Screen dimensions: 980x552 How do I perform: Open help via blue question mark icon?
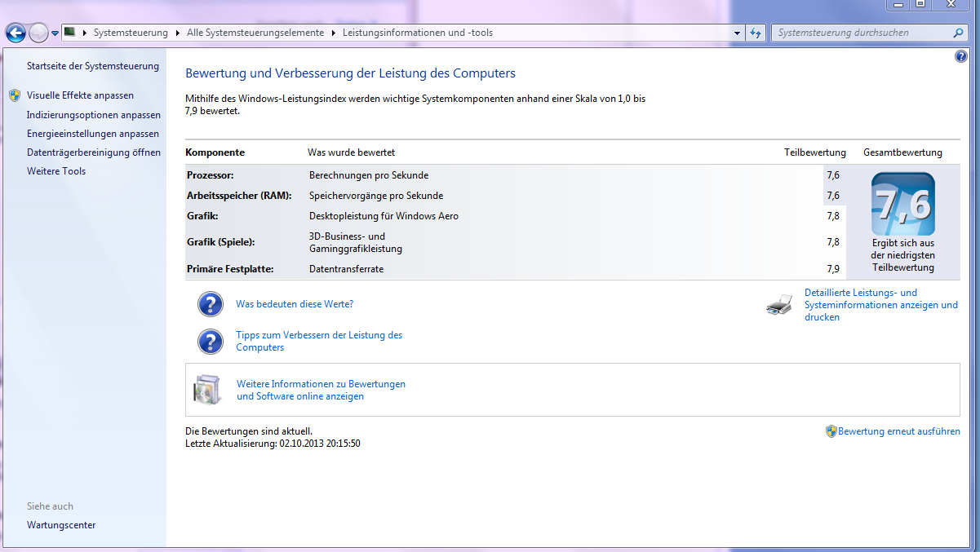coord(960,56)
